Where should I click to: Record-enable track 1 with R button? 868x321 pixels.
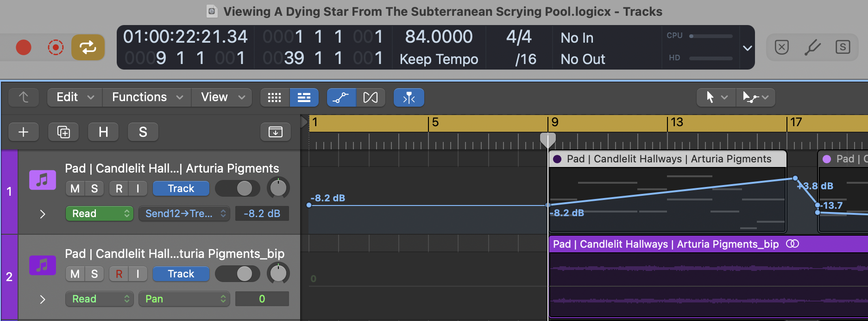119,189
